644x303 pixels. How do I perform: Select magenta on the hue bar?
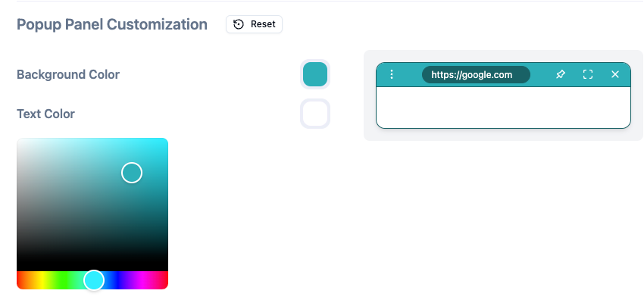coord(142,280)
